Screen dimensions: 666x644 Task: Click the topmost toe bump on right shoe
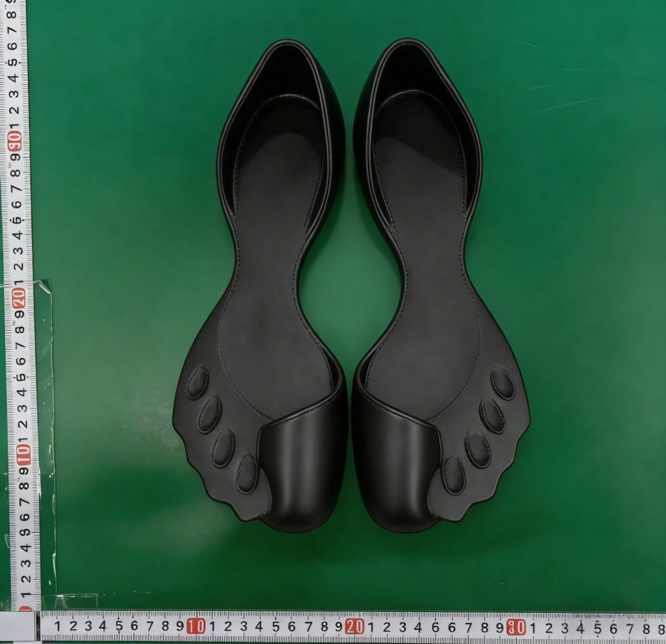pos(502,381)
